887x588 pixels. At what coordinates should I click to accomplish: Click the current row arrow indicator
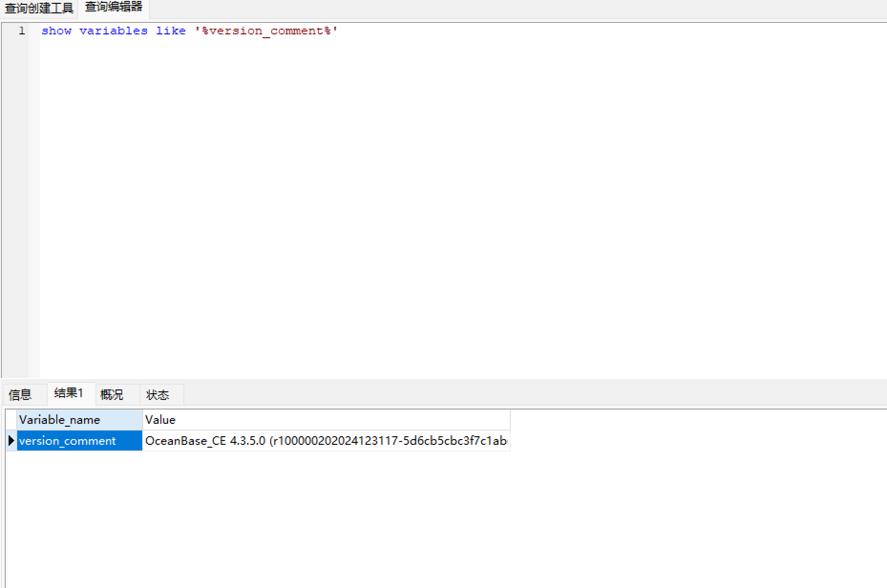11,441
